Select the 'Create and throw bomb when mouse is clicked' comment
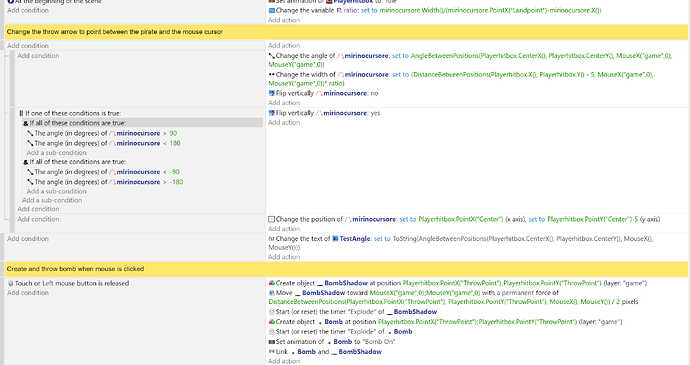The image size is (690, 365). click(346, 269)
